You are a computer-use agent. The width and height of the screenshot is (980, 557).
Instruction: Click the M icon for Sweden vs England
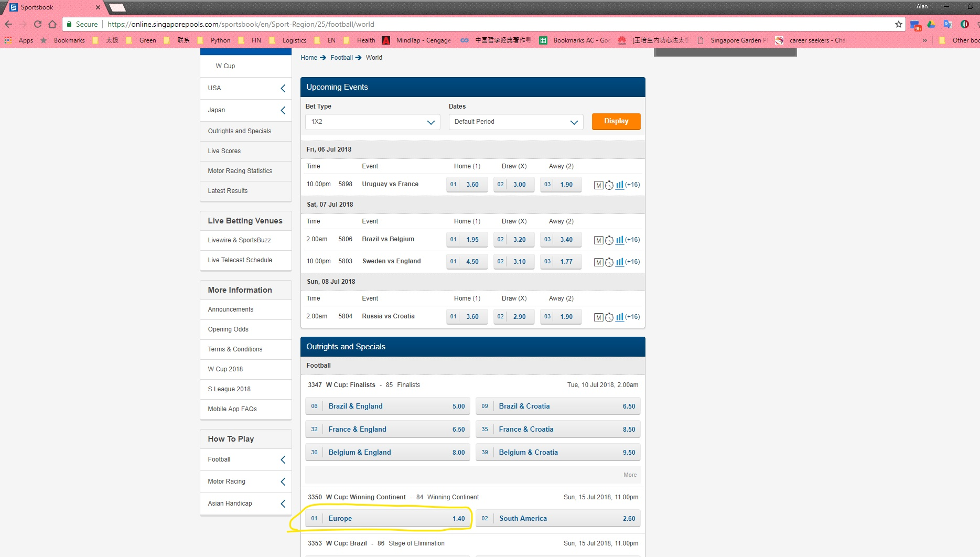[598, 262]
